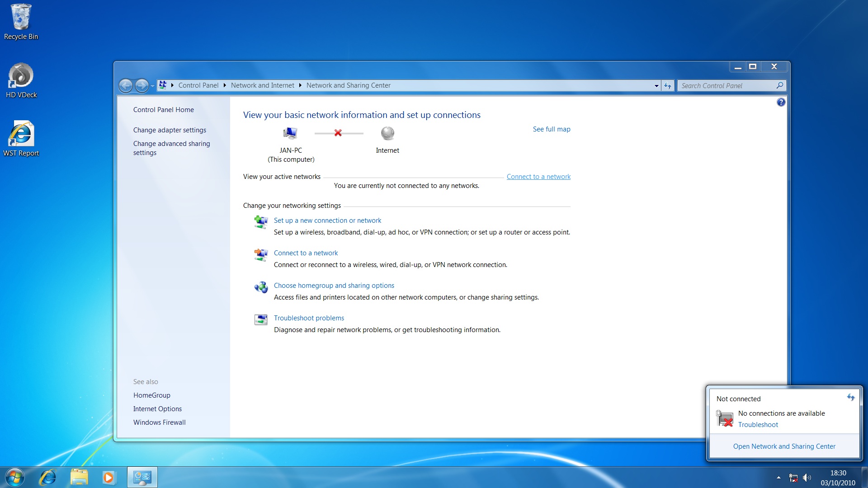Open Set up a new connection or network
868x488 pixels.
[x=327, y=221]
